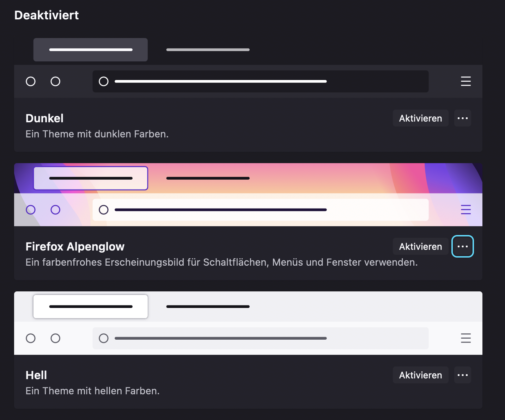Select the Hell theme preview image
The image size is (505, 420).
pyautogui.click(x=248, y=323)
